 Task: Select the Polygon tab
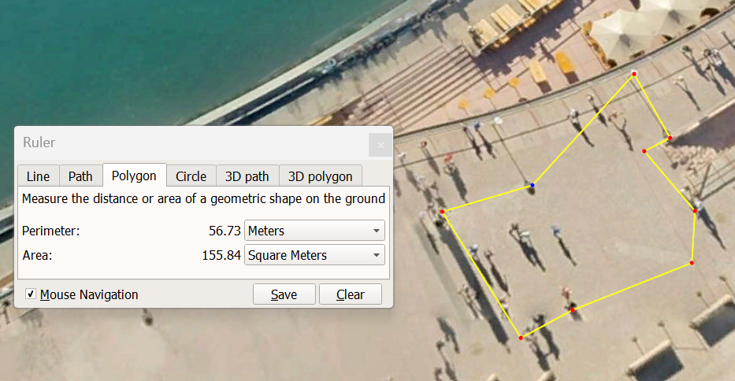pyautogui.click(x=134, y=175)
